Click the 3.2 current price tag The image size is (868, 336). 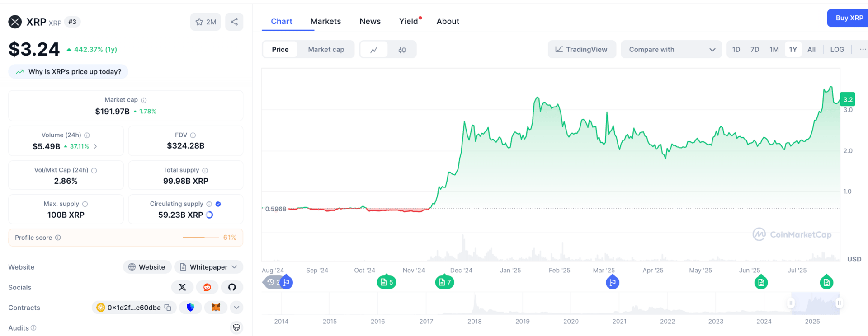tap(848, 99)
